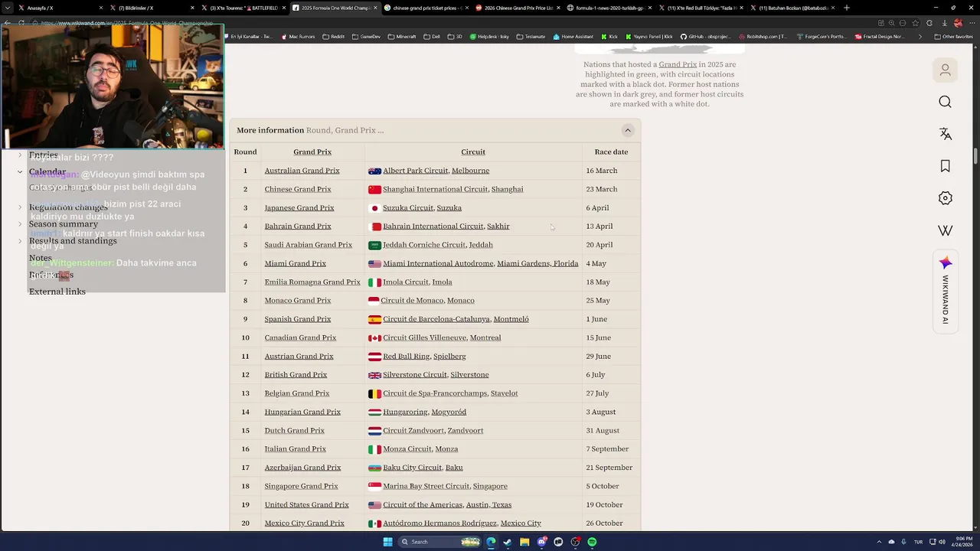Open the Baku City Circuit link
Image resolution: width=980 pixels, height=551 pixels.
(x=412, y=468)
